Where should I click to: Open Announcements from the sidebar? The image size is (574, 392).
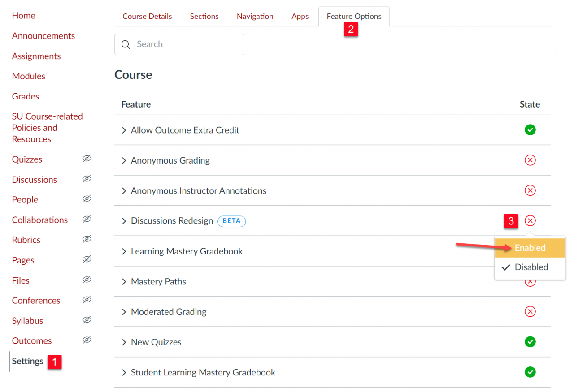43,36
